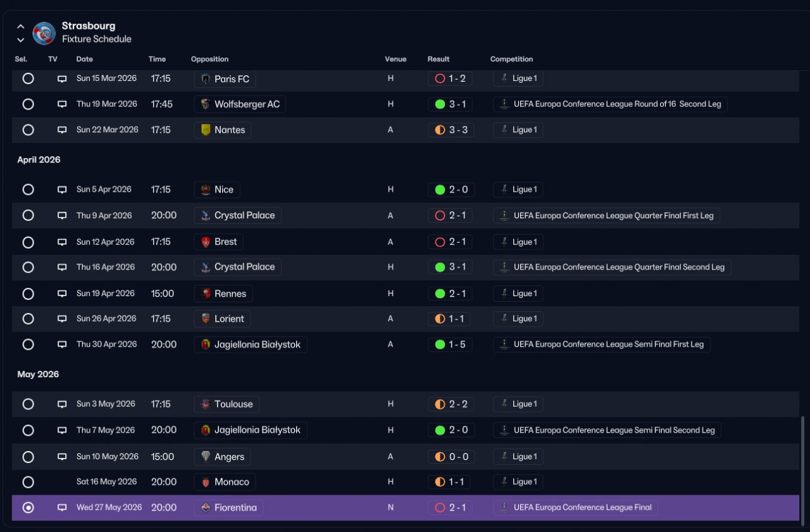Open the Ligue 1 competition link in the Angers row
Screen dimensions: 810x532
[518, 457]
